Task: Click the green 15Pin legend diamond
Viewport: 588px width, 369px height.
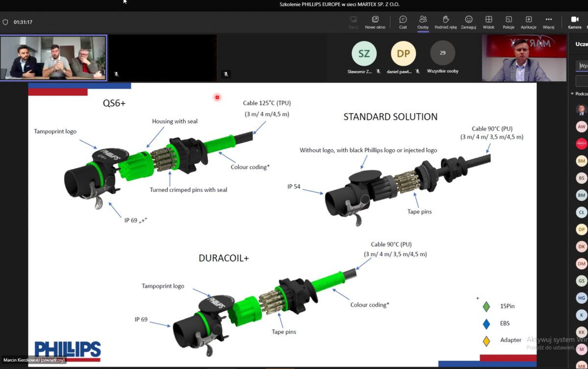Action: coord(486,307)
